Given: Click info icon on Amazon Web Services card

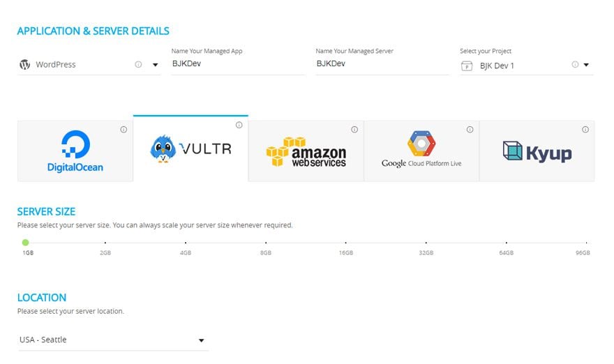Looking at the screenshot, I should [x=354, y=129].
